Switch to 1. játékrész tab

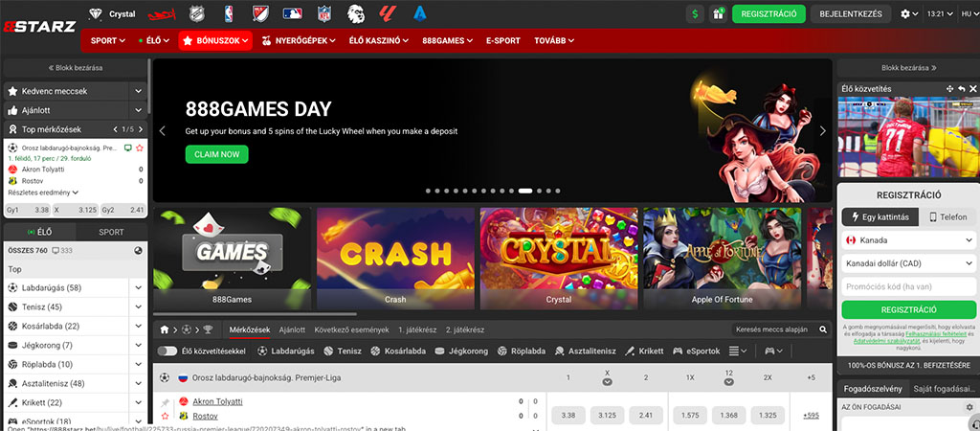[x=417, y=329]
